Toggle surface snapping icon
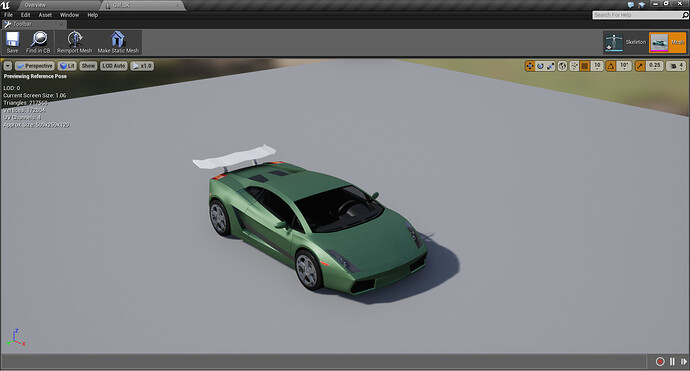690x371 pixels. tap(574, 66)
